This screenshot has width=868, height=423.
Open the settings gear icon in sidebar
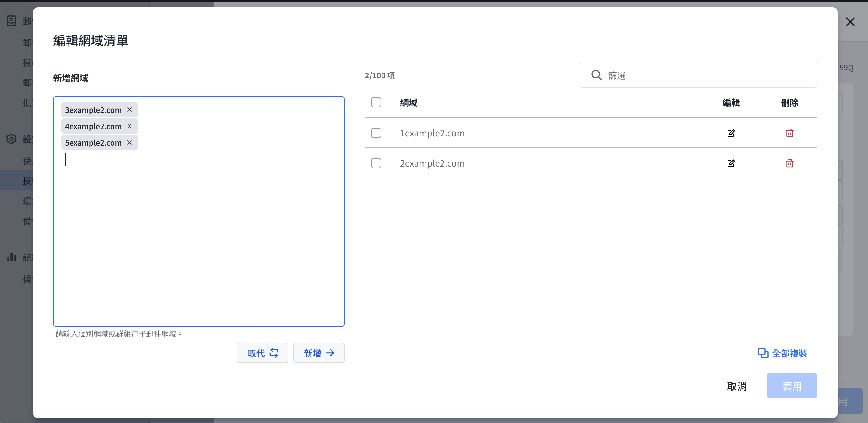click(x=11, y=139)
